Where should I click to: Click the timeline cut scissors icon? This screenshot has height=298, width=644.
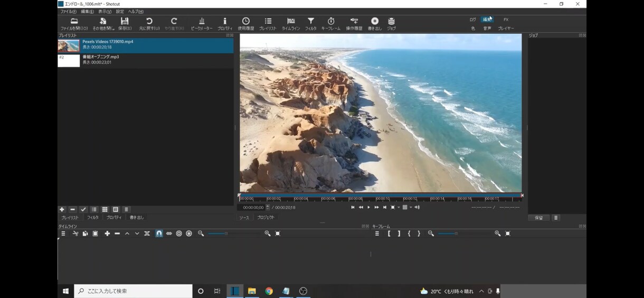[75, 234]
